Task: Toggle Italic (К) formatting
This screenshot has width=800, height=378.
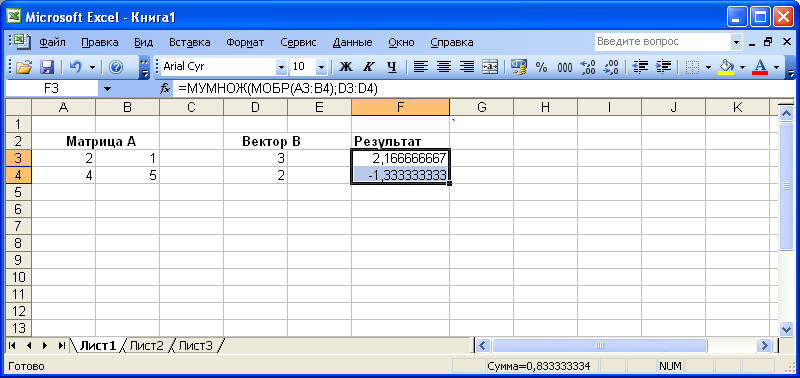Action: pyautogui.click(x=369, y=67)
